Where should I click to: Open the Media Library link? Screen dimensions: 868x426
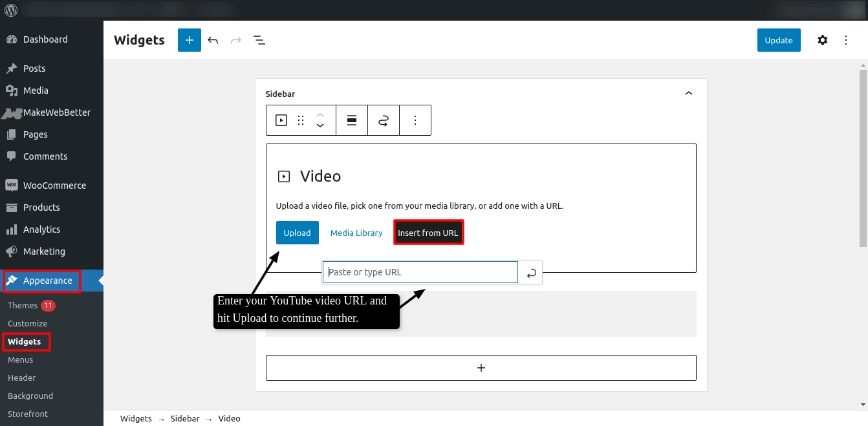tap(356, 232)
